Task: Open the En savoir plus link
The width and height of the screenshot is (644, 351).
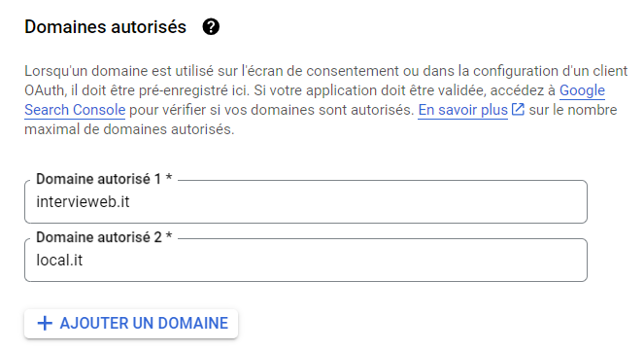Action: pyautogui.click(x=463, y=110)
